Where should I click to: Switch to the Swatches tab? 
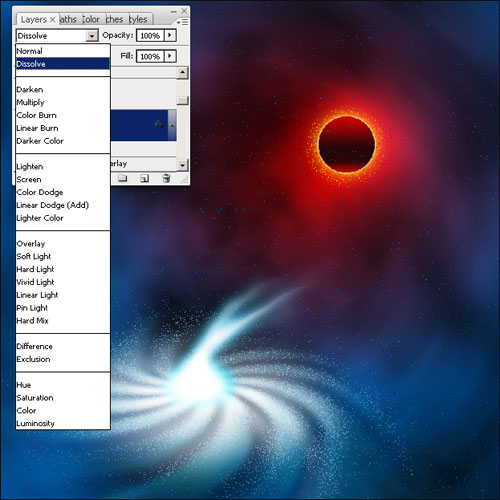pyautogui.click(x=114, y=20)
